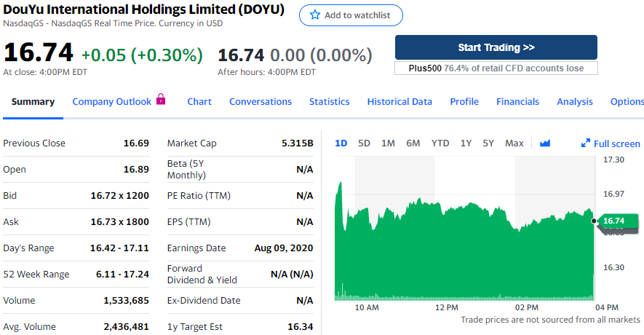The height and width of the screenshot is (335, 644).
Task: Click the Earnings Date Aug 09, 2020
Action: click(283, 248)
